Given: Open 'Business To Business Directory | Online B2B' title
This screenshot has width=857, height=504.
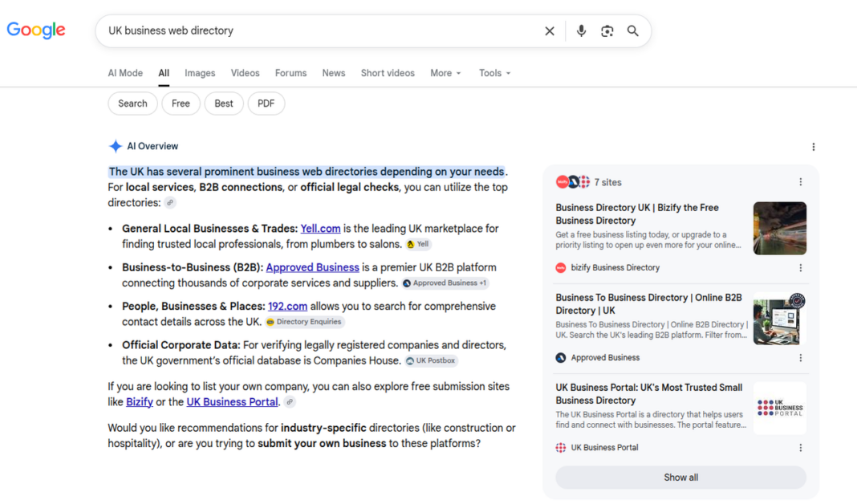Looking at the screenshot, I should coord(648,304).
